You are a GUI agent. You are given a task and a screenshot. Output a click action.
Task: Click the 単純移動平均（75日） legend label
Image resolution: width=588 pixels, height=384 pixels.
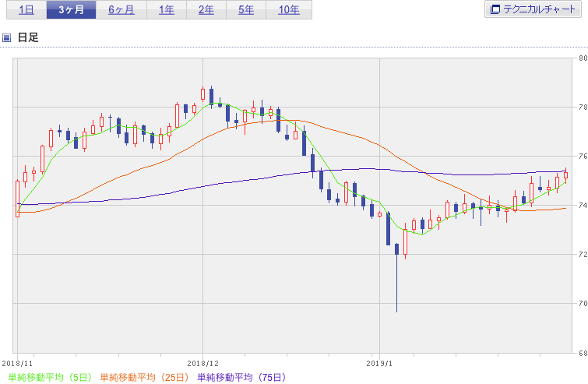[x=242, y=377]
